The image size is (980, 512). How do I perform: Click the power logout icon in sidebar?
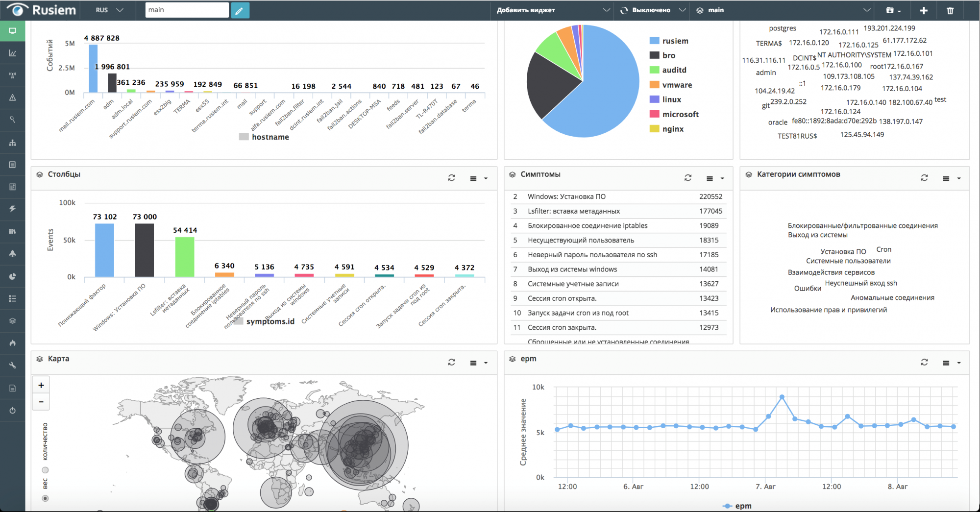(x=13, y=411)
